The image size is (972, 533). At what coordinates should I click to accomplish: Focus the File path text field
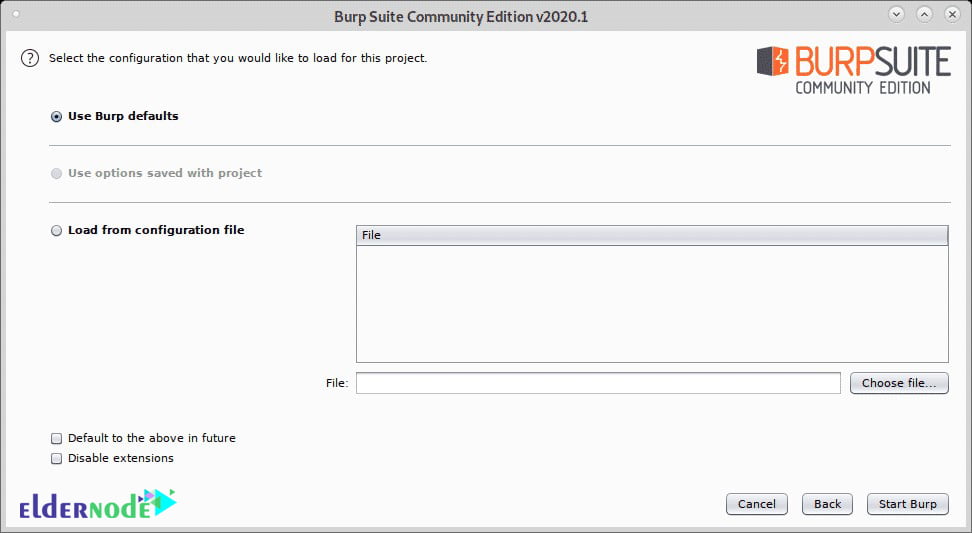click(598, 383)
